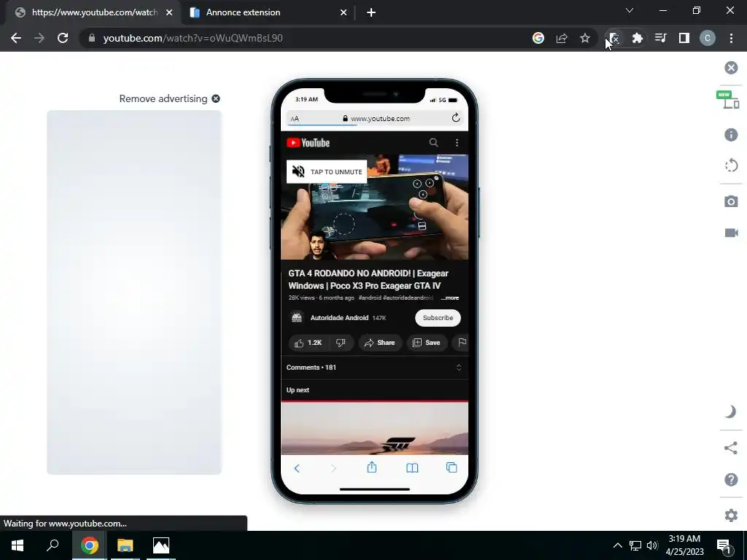747x560 pixels.
Task: Click Remove advertising label
Action: [163, 98]
